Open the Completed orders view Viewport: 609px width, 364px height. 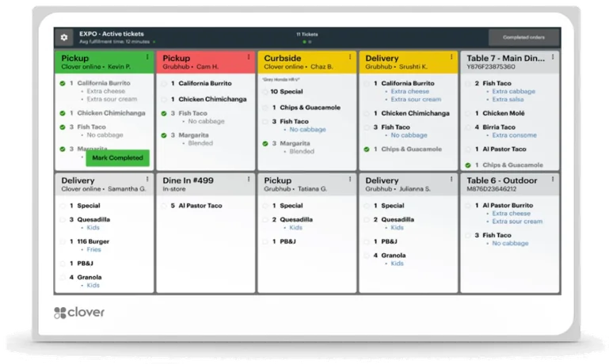point(523,37)
